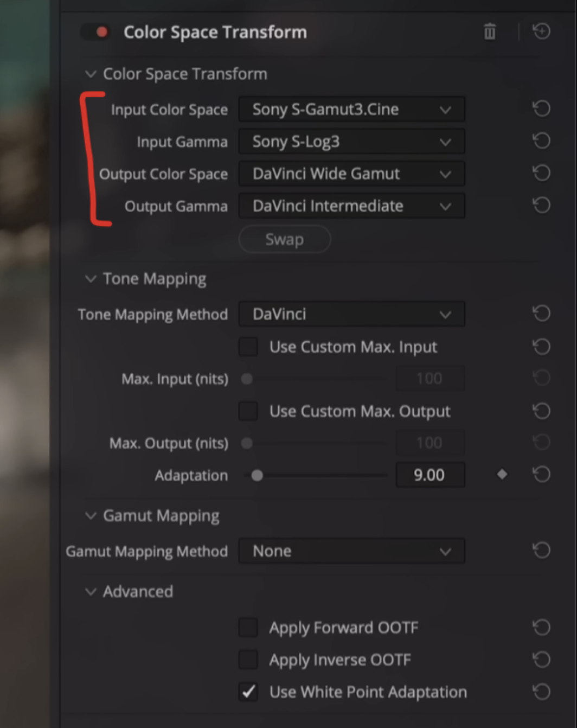
Task: Reset Use Custom Max. Input setting
Action: [x=541, y=347]
